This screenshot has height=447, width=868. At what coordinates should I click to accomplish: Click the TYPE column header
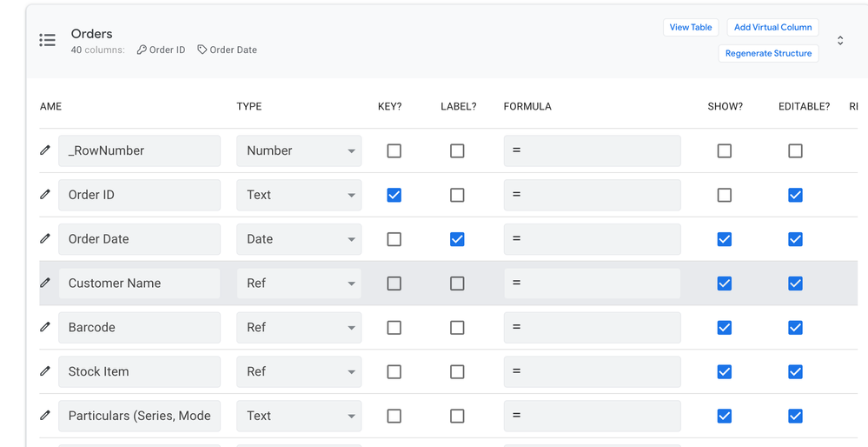[249, 106]
